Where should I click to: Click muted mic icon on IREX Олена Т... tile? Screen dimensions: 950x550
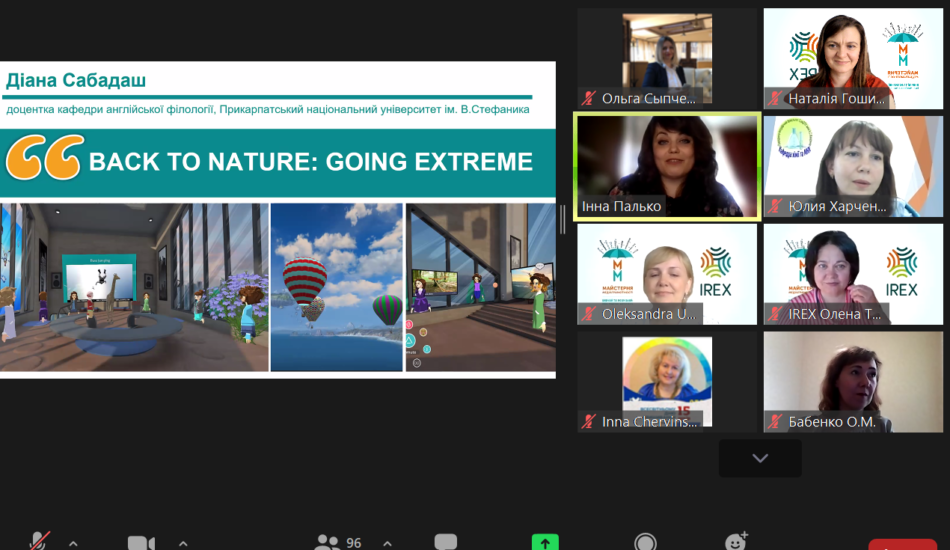point(775,314)
